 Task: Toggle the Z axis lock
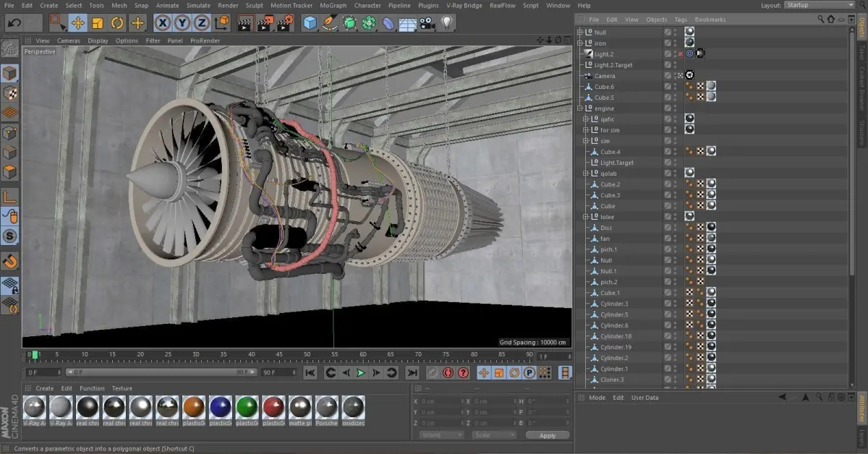pyautogui.click(x=202, y=23)
